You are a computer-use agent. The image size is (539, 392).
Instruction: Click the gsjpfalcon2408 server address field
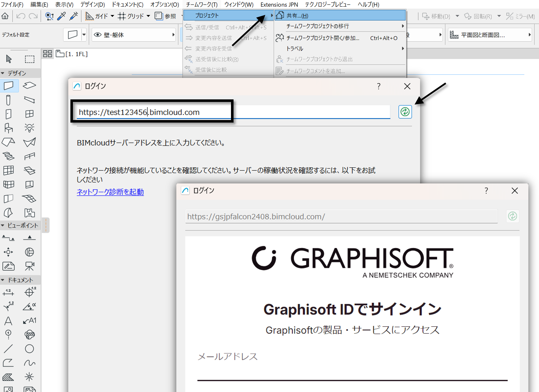pyautogui.click(x=341, y=216)
